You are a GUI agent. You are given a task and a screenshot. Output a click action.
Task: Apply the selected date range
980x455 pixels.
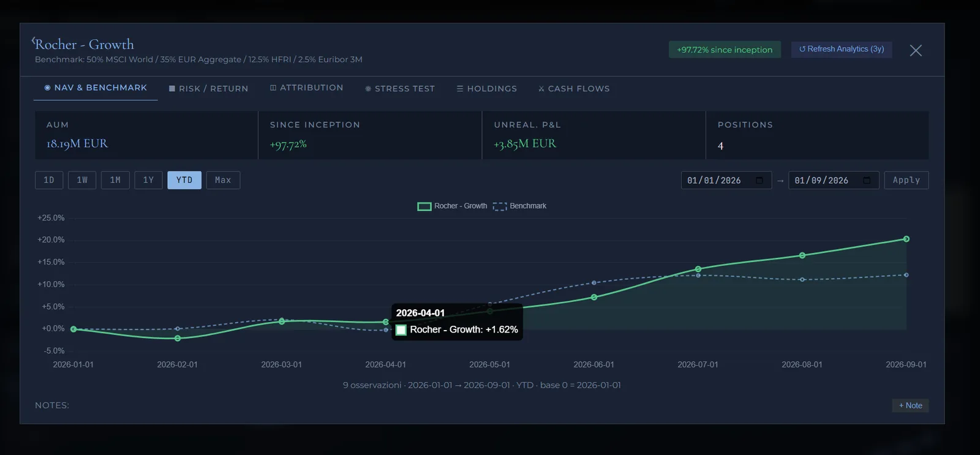tap(907, 180)
